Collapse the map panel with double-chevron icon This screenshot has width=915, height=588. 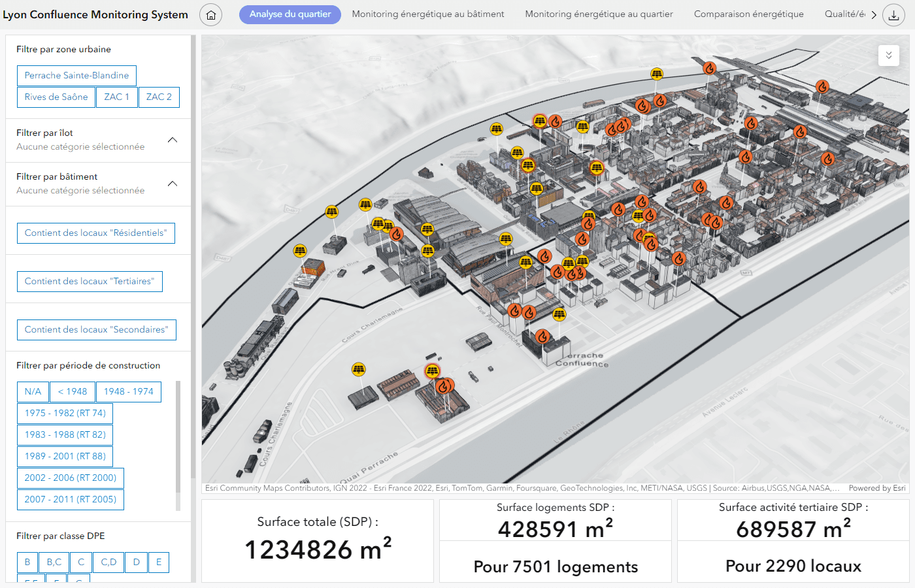[889, 56]
